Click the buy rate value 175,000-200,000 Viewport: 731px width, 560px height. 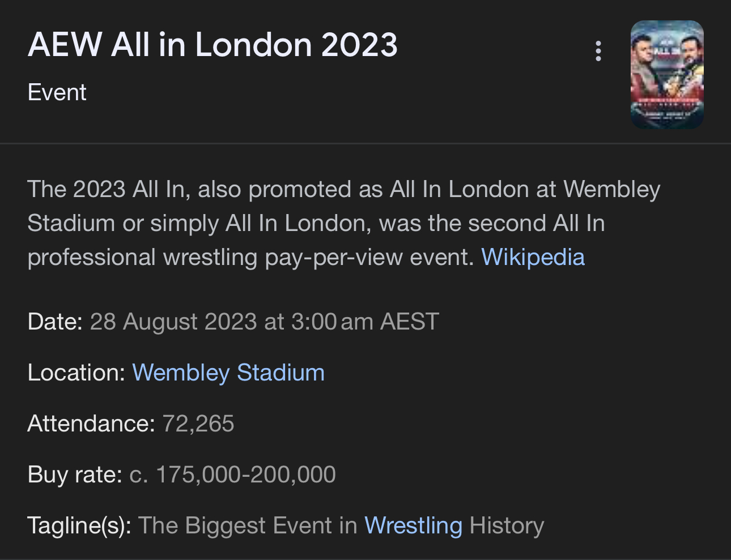(x=245, y=474)
